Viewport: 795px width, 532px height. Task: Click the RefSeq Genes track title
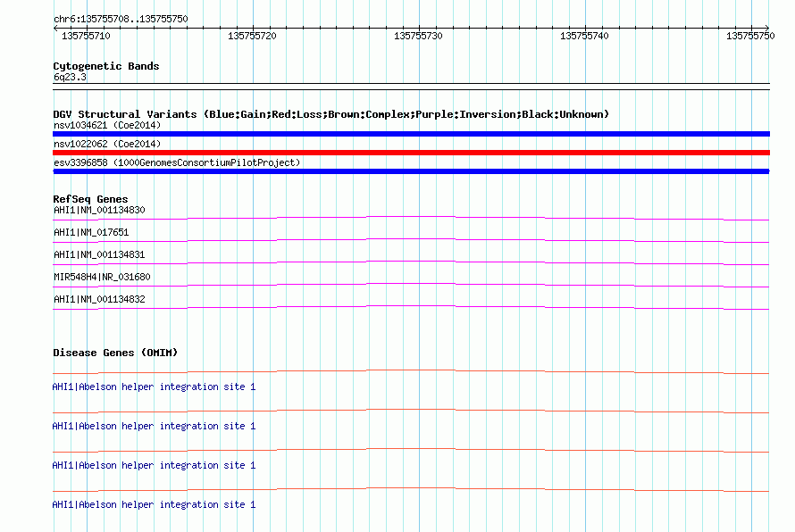click(90, 199)
